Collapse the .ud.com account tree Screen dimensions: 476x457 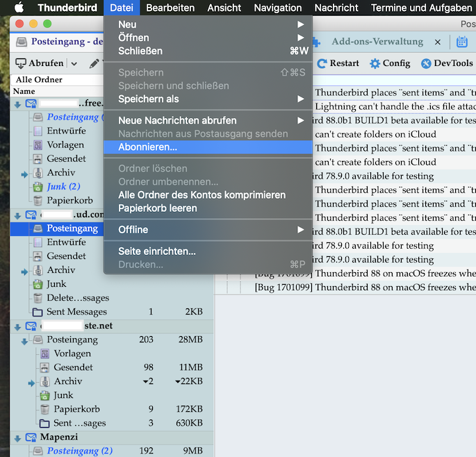click(x=17, y=216)
